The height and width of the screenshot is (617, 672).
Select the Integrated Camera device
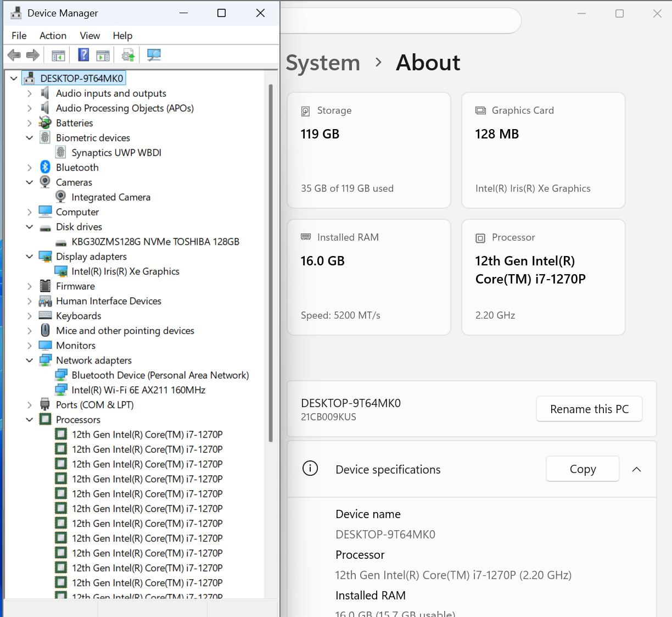point(111,197)
